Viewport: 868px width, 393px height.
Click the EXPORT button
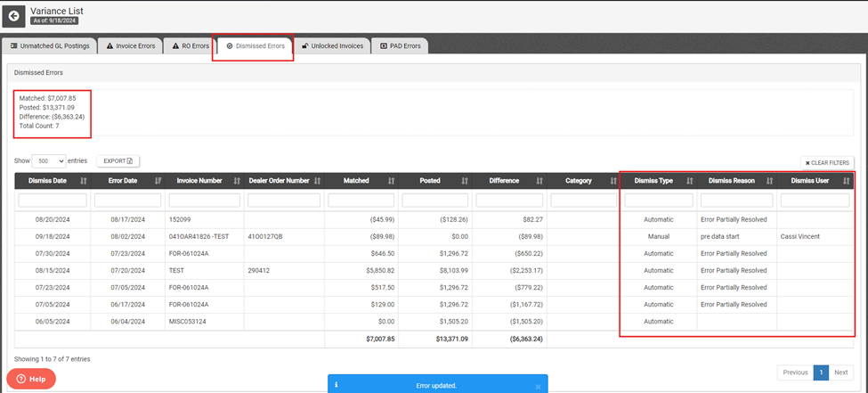coord(118,160)
